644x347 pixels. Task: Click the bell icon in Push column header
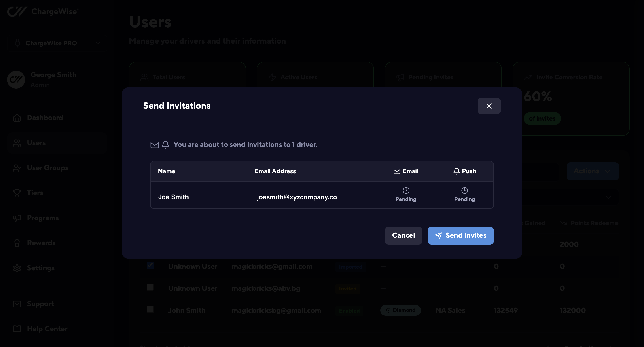[456, 171]
